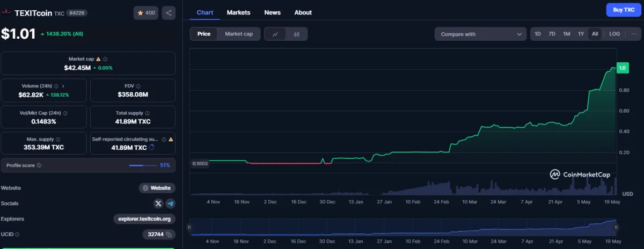Set chart range to 1Y
The width and height of the screenshot is (644, 249).
(581, 34)
